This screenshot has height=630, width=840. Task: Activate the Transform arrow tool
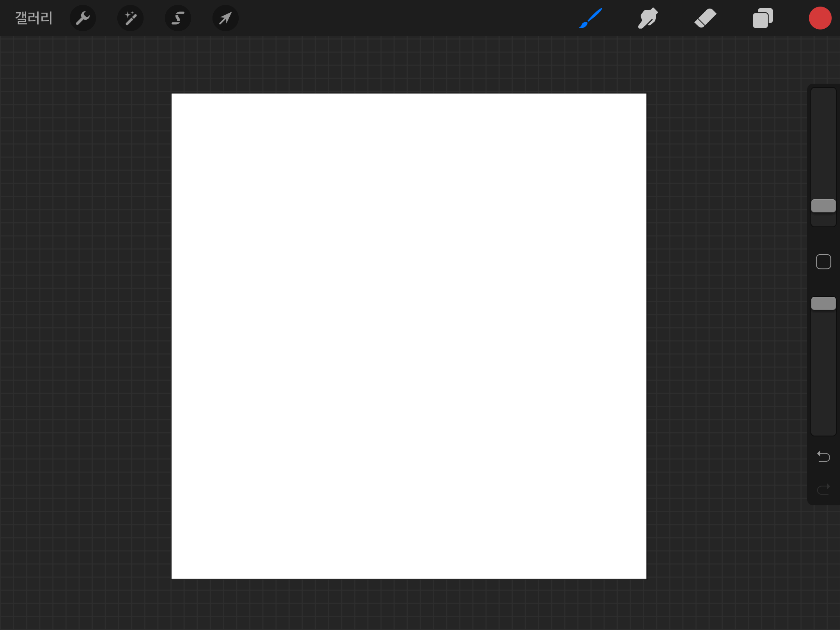click(x=225, y=18)
